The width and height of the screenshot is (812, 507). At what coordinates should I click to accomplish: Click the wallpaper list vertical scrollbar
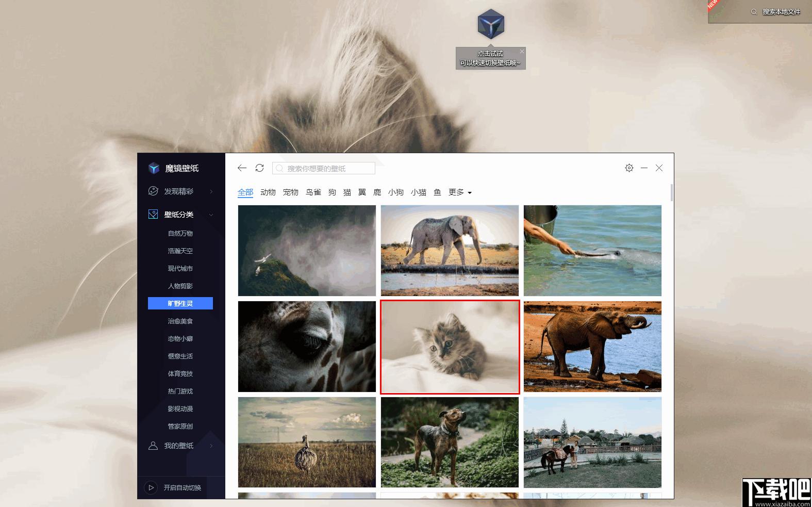(672, 192)
